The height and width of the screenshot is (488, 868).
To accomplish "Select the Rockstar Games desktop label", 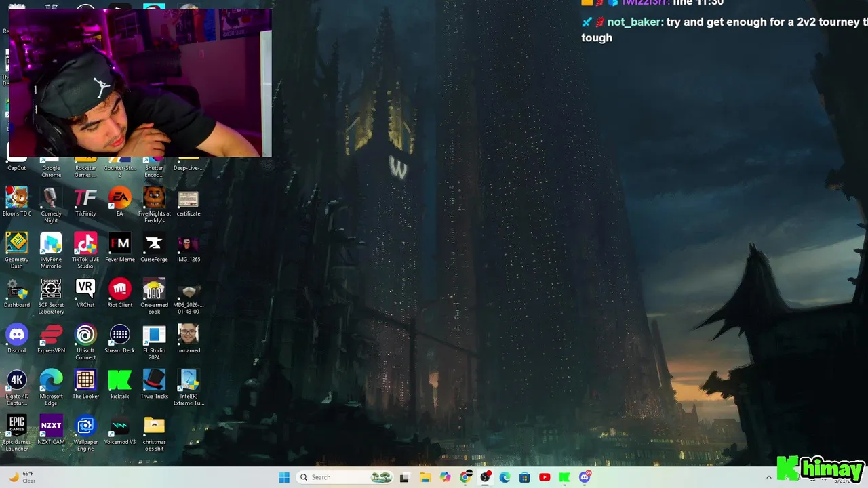I will click(85, 171).
